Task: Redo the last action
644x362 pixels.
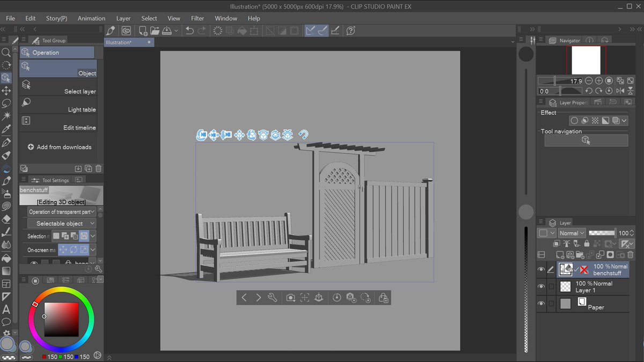Action: (202, 31)
